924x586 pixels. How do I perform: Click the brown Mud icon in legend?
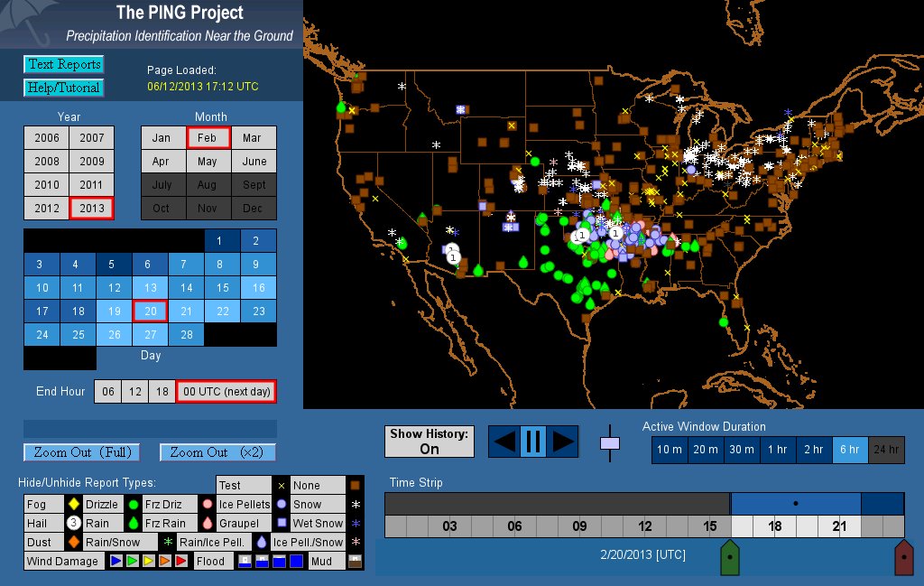tap(356, 561)
